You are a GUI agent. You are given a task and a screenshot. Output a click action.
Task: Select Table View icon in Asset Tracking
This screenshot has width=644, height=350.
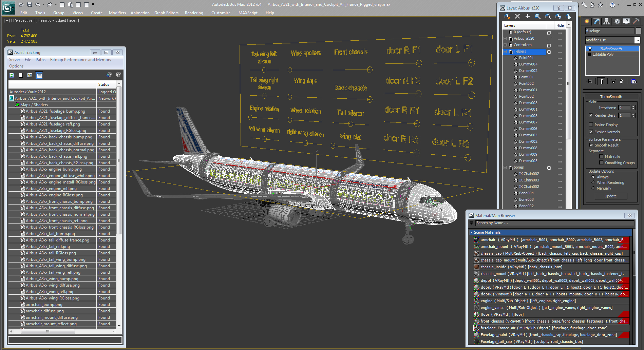(39, 75)
